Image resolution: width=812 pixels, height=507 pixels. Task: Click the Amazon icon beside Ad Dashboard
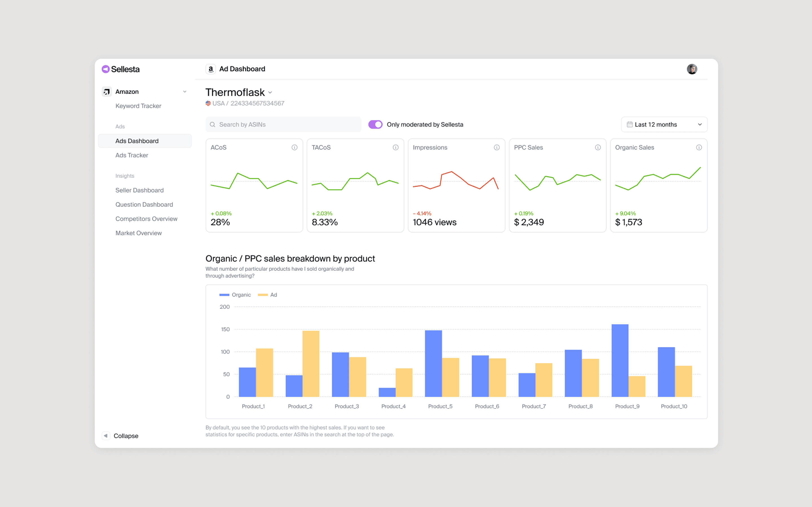(x=210, y=69)
